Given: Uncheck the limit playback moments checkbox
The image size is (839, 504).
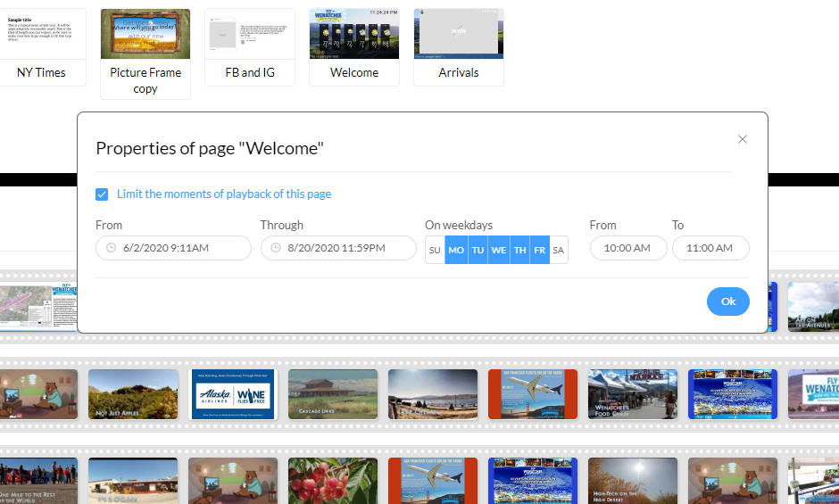Looking at the screenshot, I should (102, 194).
